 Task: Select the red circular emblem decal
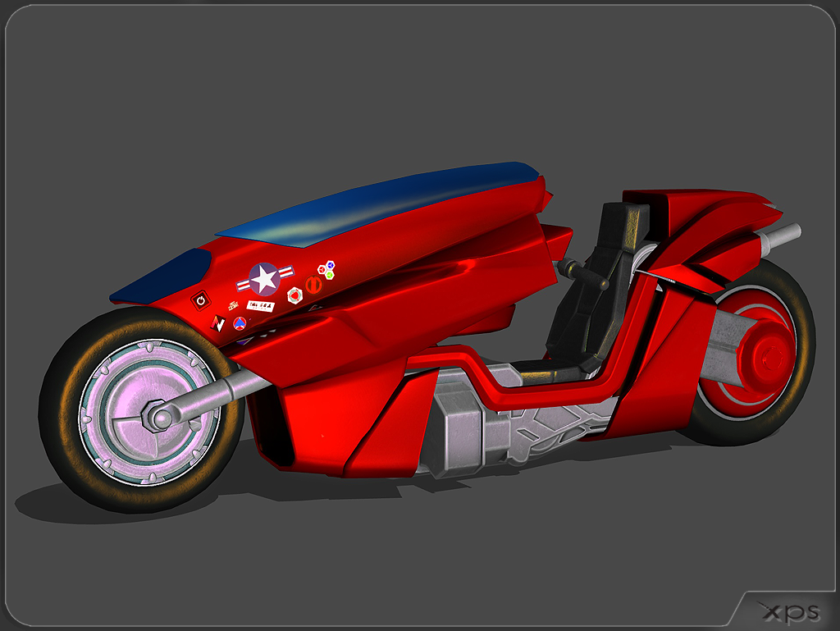tap(314, 284)
